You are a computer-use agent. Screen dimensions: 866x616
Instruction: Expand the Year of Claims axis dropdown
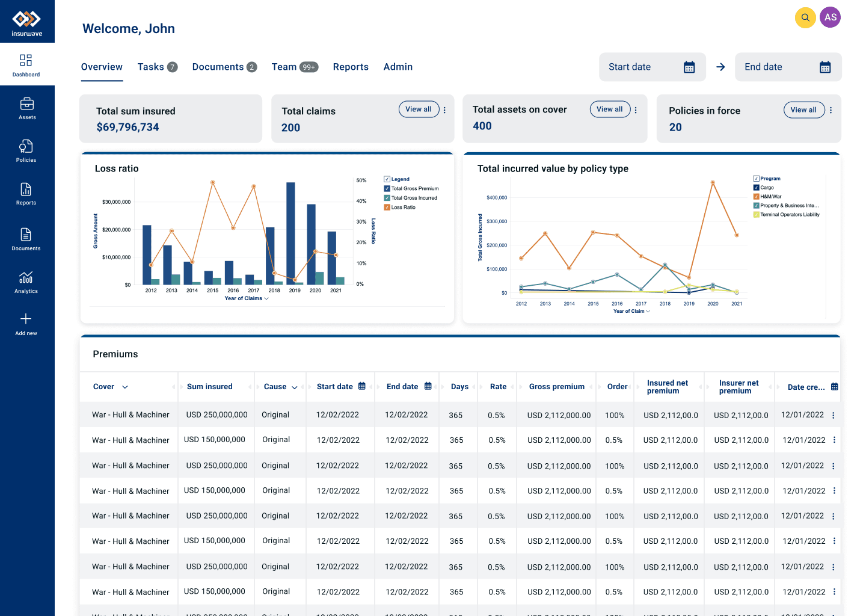(266, 299)
